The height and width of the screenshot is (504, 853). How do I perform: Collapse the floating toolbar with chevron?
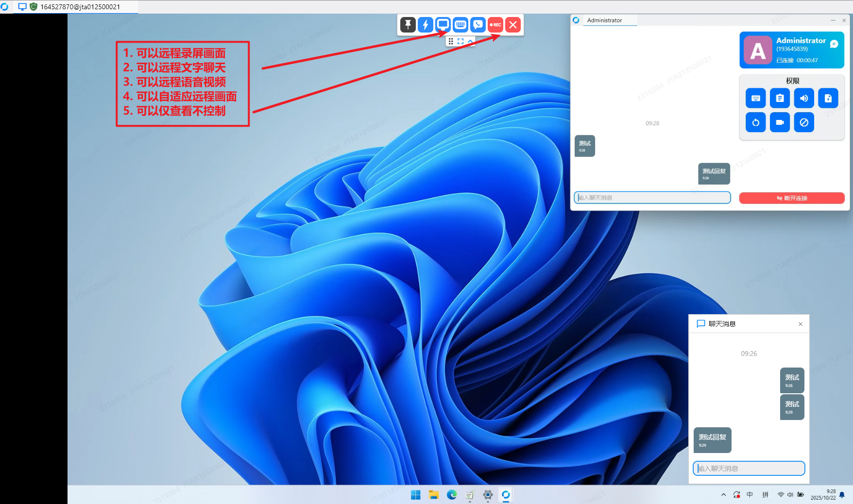point(469,41)
